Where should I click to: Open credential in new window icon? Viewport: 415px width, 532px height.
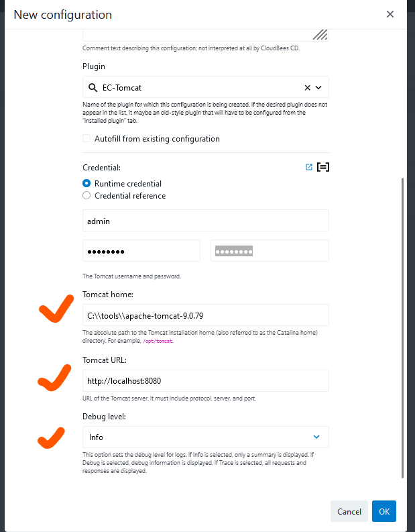pyautogui.click(x=309, y=167)
